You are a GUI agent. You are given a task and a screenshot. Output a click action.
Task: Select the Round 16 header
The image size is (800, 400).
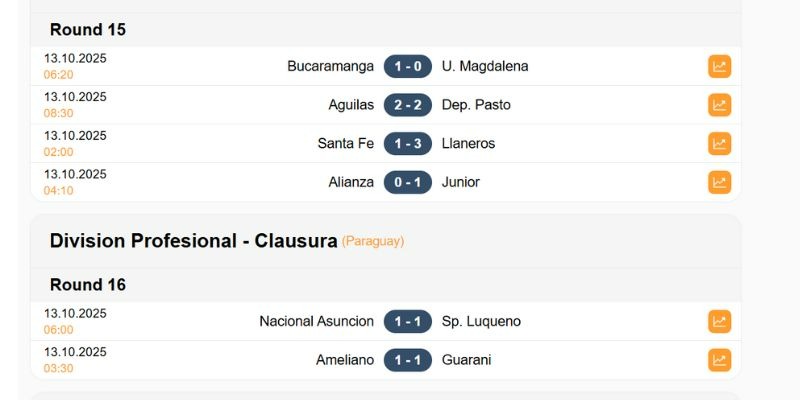(x=88, y=285)
